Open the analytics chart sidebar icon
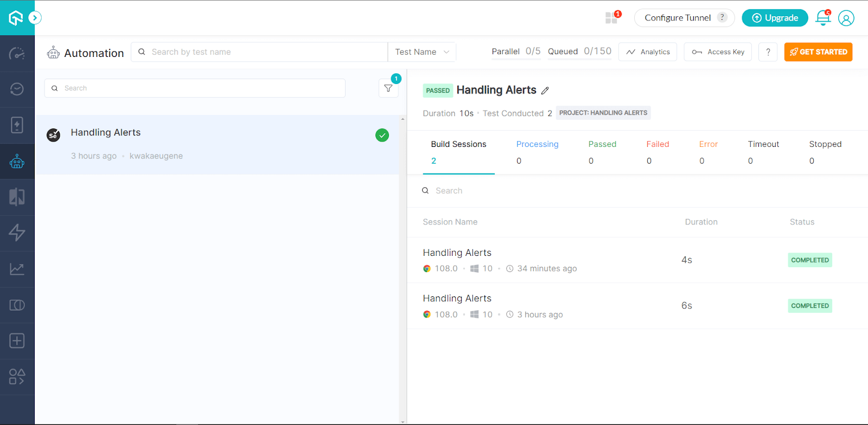This screenshot has width=868, height=425. click(17, 269)
